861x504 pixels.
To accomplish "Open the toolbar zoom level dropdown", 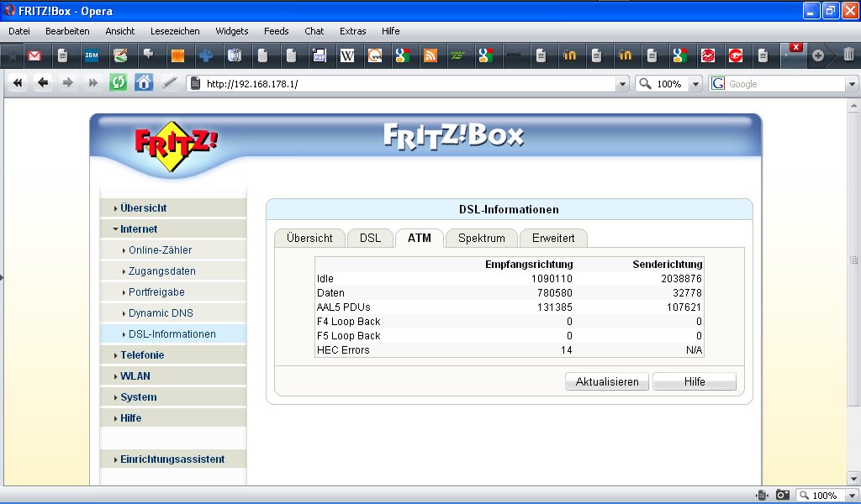I will (695, 84).
